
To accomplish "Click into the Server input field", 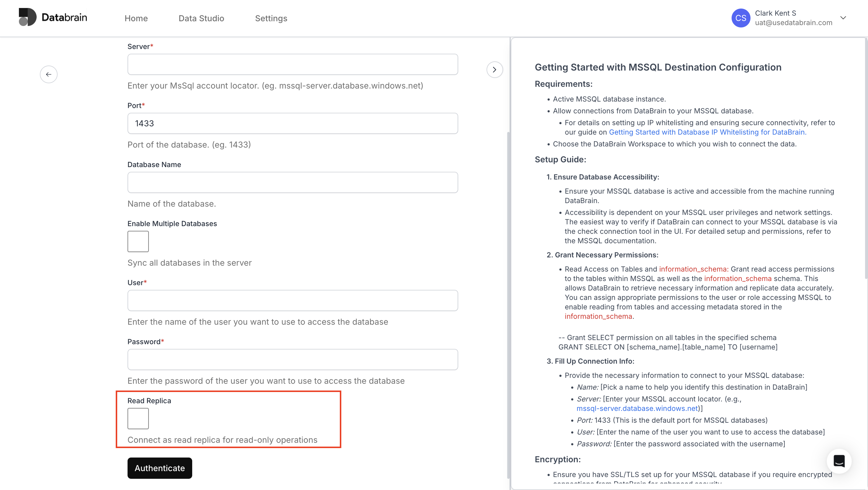I will pyautogui.click(x=293, y=64).
